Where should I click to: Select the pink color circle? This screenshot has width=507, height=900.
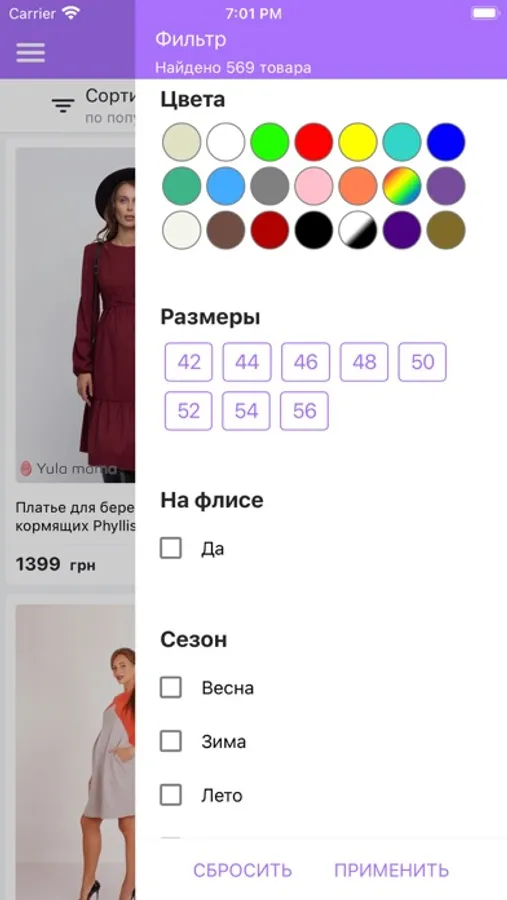tap(314, 186)
